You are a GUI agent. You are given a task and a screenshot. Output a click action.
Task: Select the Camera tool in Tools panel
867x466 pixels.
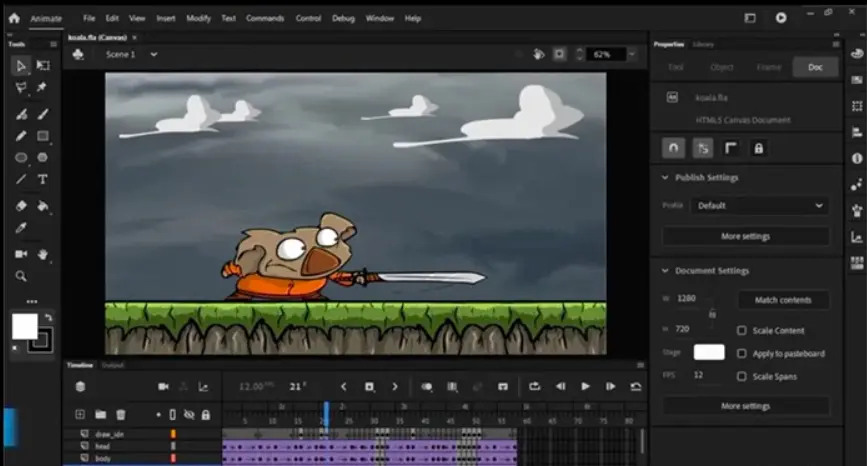tap(21, 254)
